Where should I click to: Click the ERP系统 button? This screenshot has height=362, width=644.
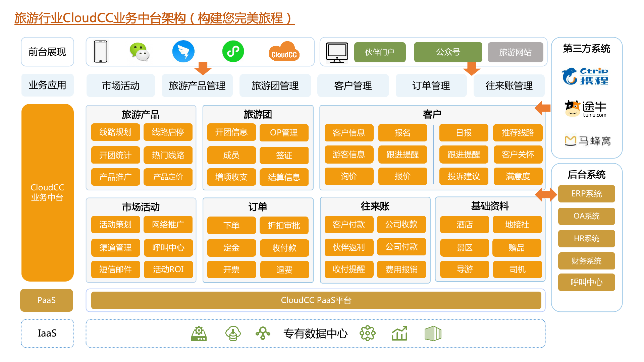586,194
